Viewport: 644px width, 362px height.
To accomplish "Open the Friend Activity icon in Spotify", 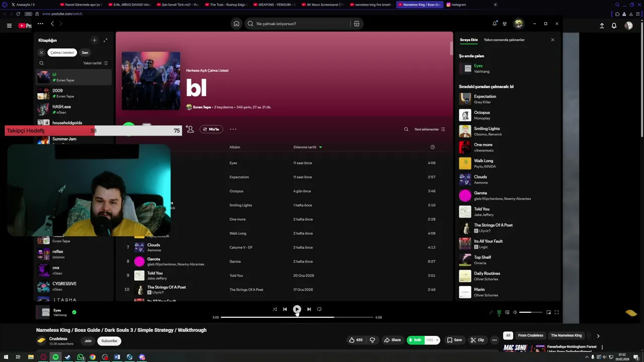I will [505, 24].
